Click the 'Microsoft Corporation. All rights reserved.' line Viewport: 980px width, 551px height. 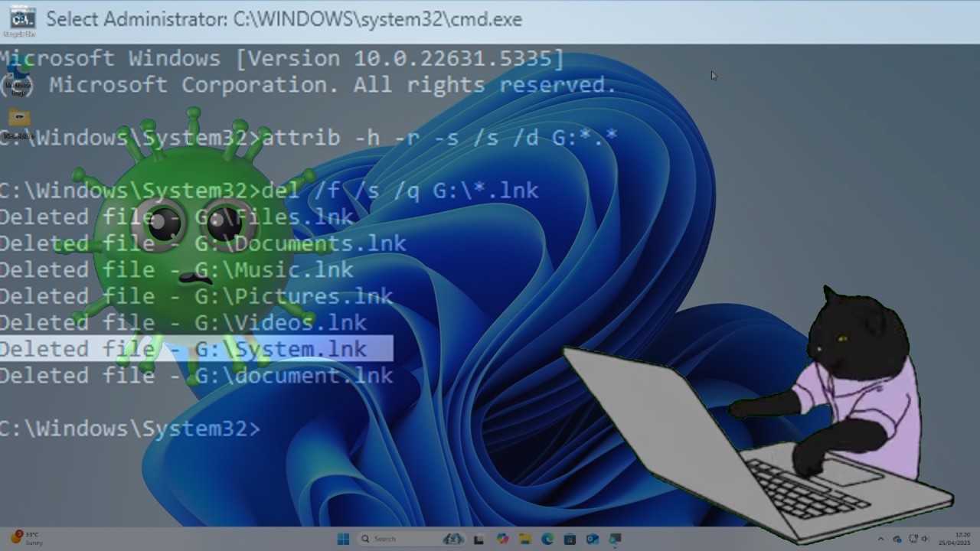pyautogui.click(x=309, y=84)
